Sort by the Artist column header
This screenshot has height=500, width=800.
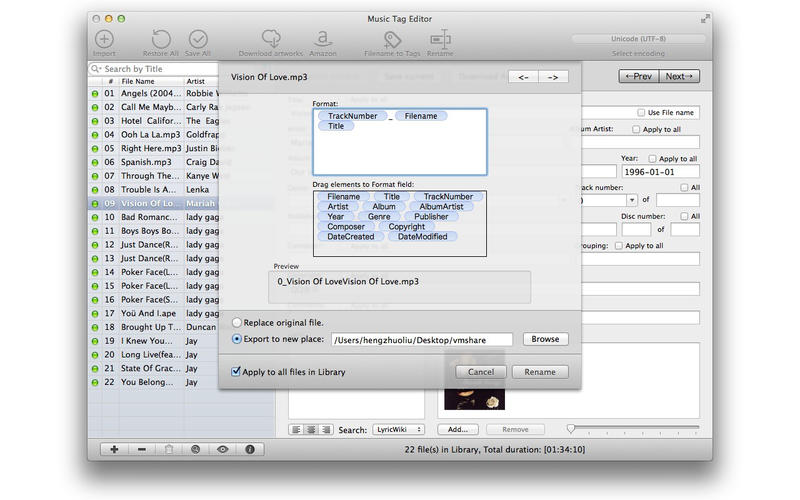click(197, 81)
